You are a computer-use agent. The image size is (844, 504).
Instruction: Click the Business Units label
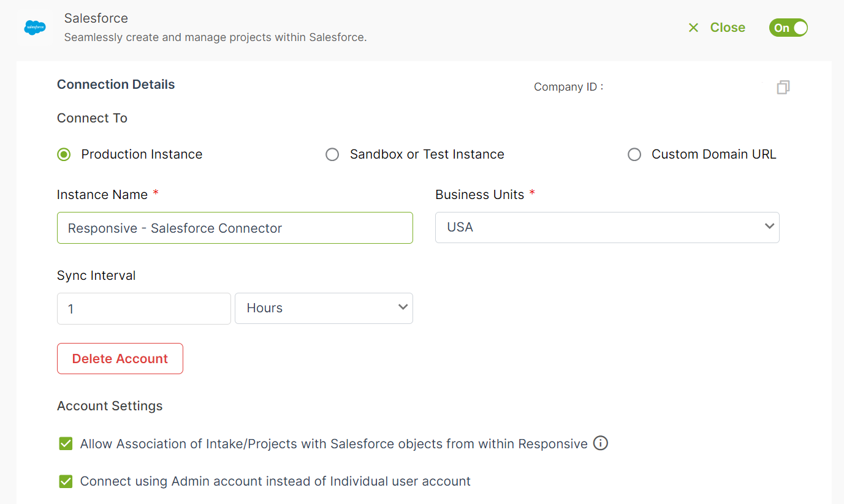pos(480,195)
